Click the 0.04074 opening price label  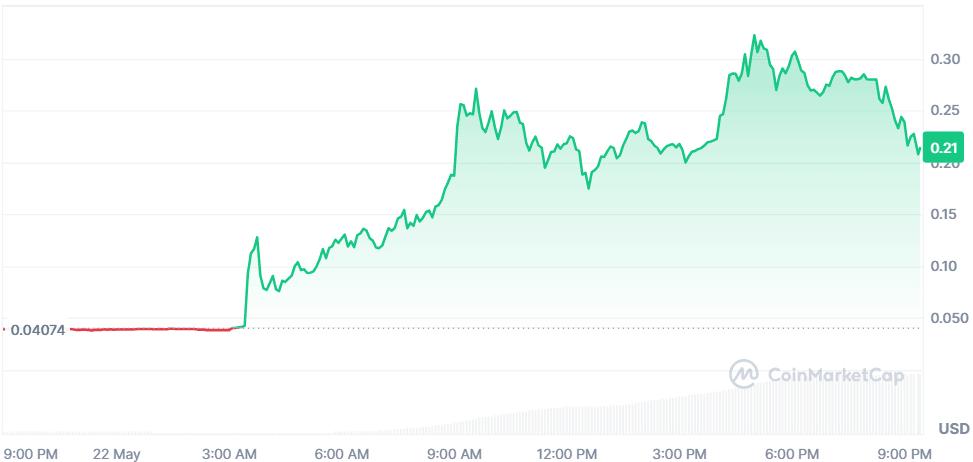pyautogui.click(x=37, y=329)
